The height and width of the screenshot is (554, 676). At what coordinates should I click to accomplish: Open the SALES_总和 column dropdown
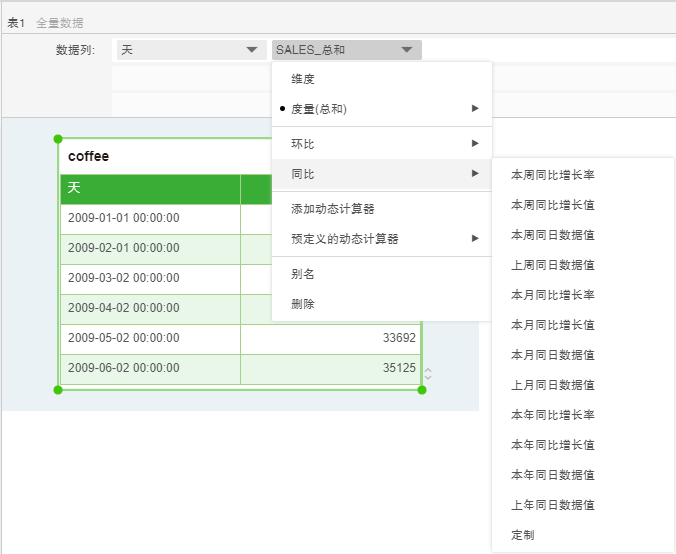346,50
